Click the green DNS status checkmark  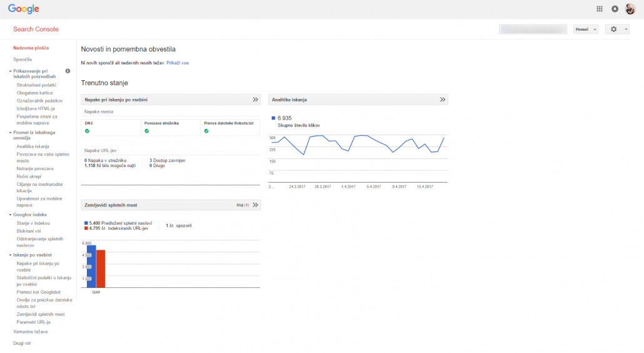[88, 131]
